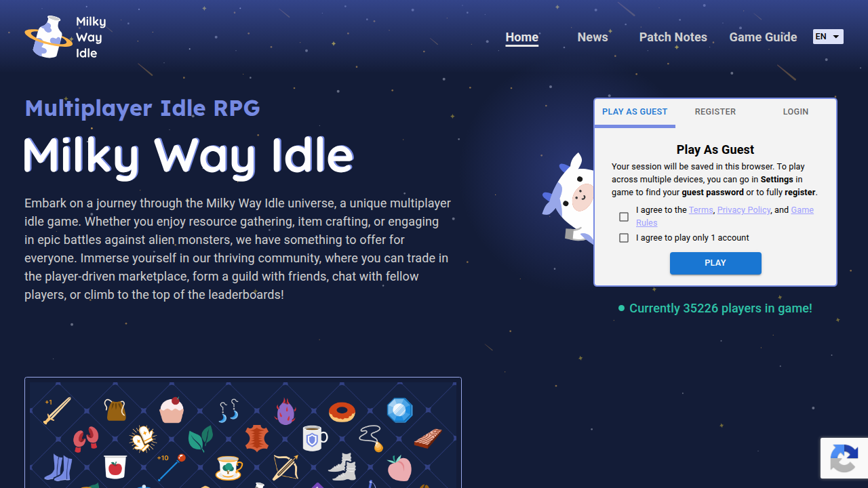Open the reCAPTCHA badge

coord(844,458)
